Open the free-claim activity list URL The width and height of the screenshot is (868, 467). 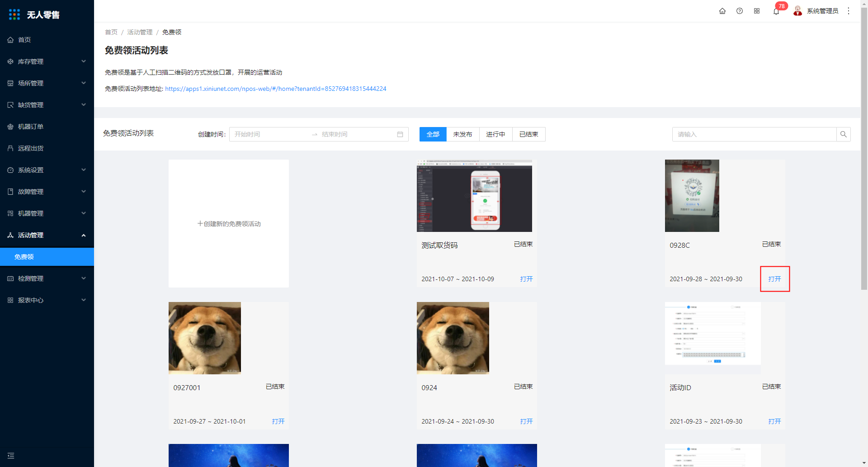click(276, 89)
